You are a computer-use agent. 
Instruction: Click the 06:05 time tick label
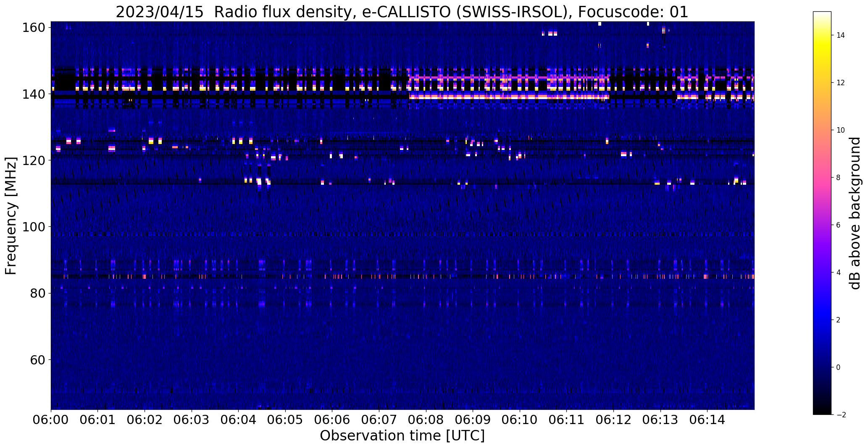(285, 419)
